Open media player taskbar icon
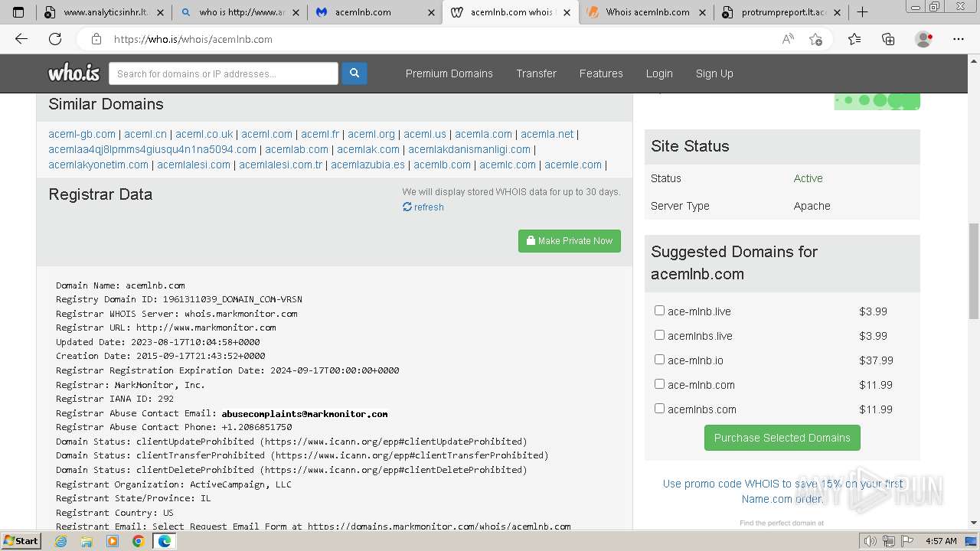The image size is (980, 551). pos(113,541)
